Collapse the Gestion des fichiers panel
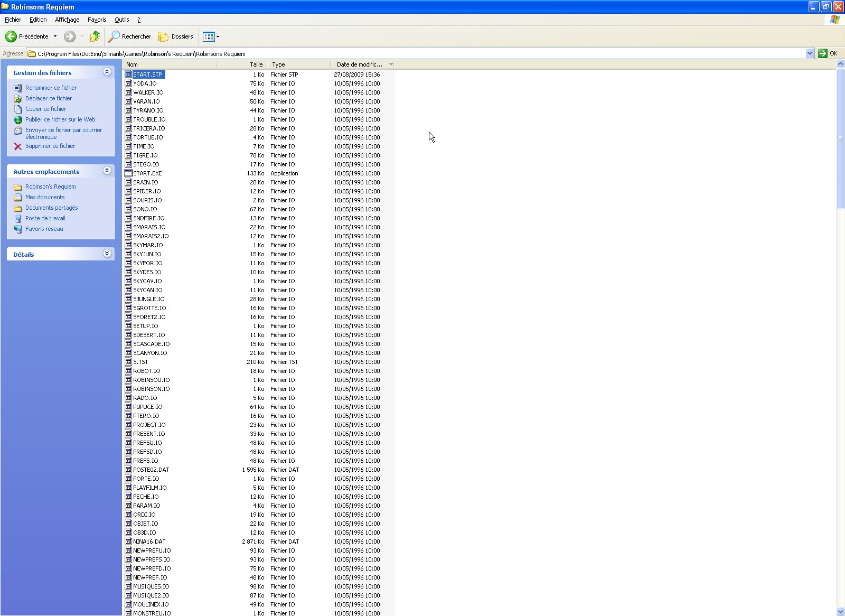 tap(107, 72)
